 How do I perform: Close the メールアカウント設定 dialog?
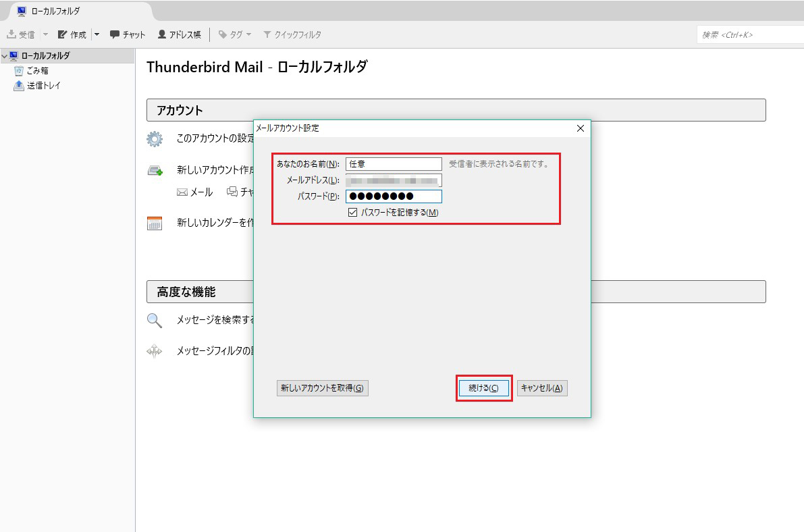point(581,128)
